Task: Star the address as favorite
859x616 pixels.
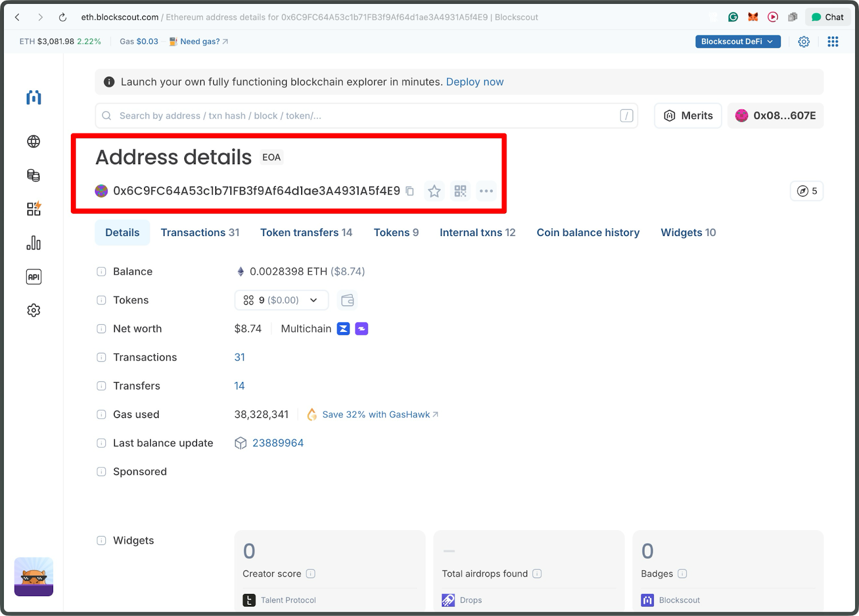Action: point(434,191)
